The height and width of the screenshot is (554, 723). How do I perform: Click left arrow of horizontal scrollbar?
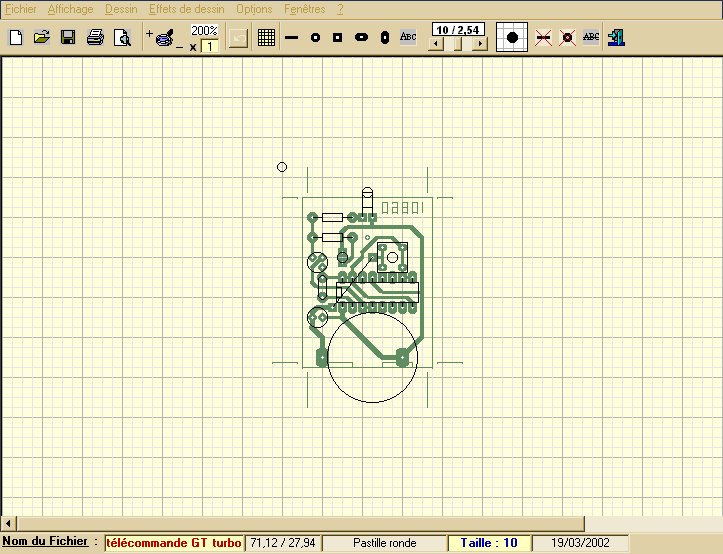point(10,523)
